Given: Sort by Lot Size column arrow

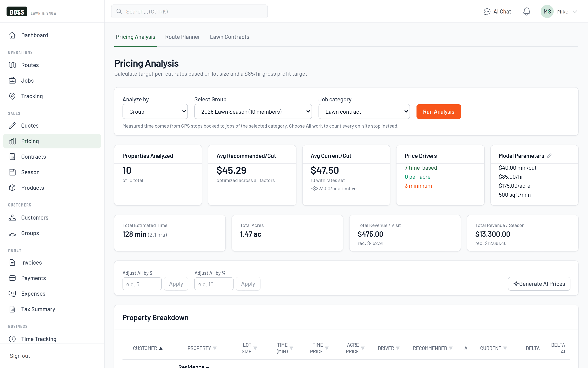Looking at the screenshot, I should (x=255, y=348).
